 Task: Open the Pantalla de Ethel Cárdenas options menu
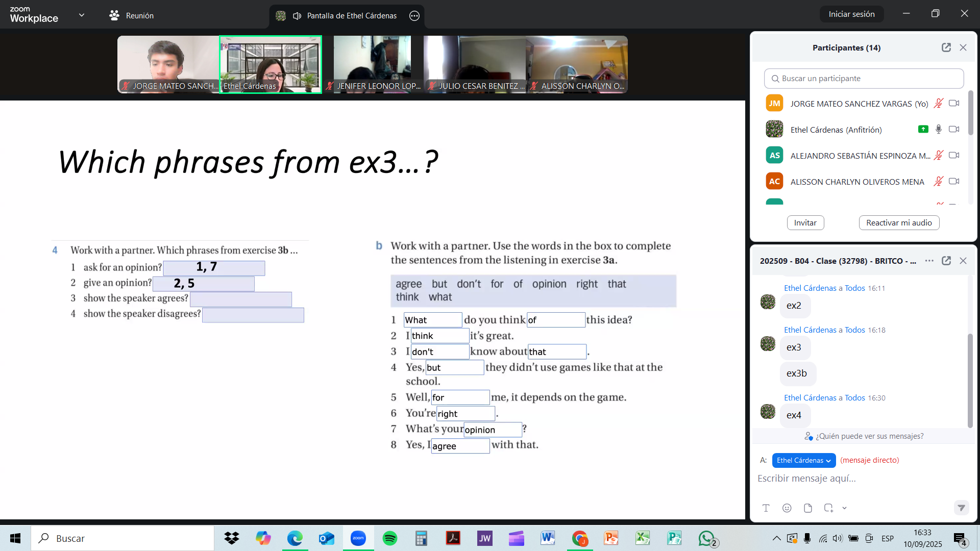[x=414, y=16]
